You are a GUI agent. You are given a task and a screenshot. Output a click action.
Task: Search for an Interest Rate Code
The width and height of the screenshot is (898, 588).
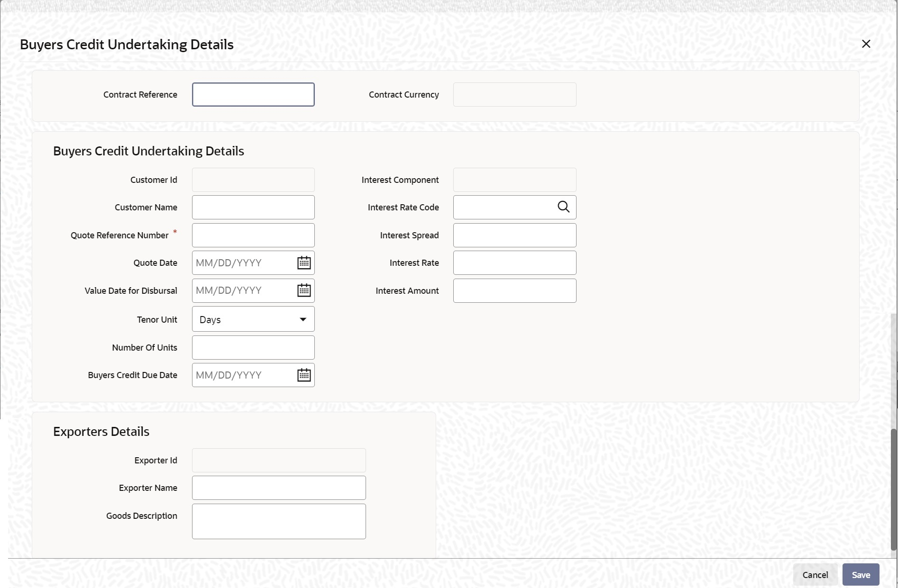pos(563,207)
